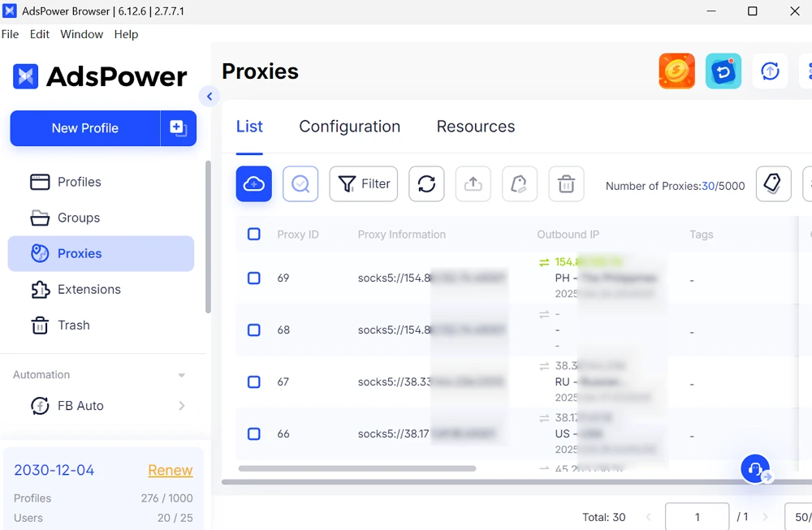The width and height of the screenshot is (812, 530).
Task: Click the socks5://38.17 proxy info
Action: [427, 433]
